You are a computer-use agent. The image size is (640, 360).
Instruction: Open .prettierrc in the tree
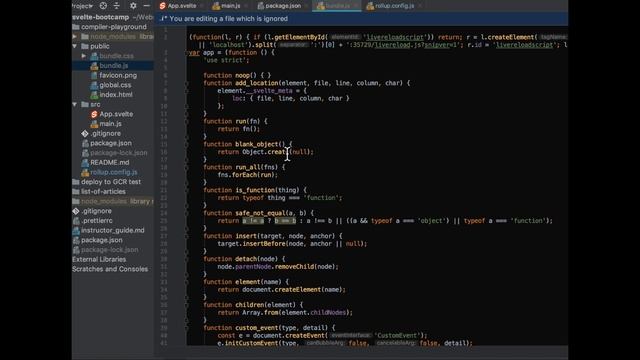[96, 220]
